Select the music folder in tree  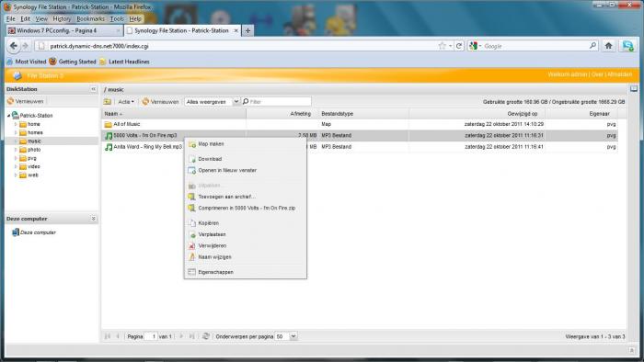(34, 141)
